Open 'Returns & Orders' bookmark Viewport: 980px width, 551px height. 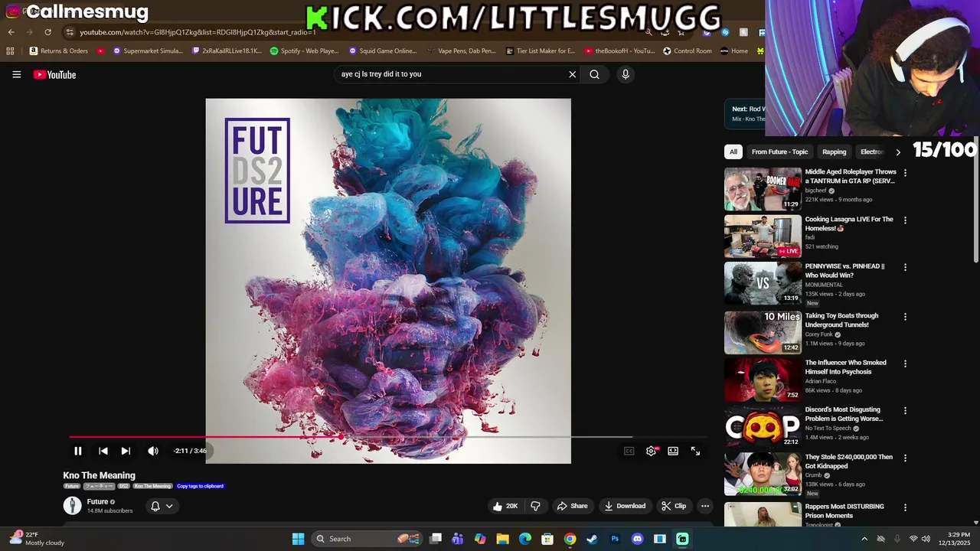pyautogui.click(x=59, y=51)
